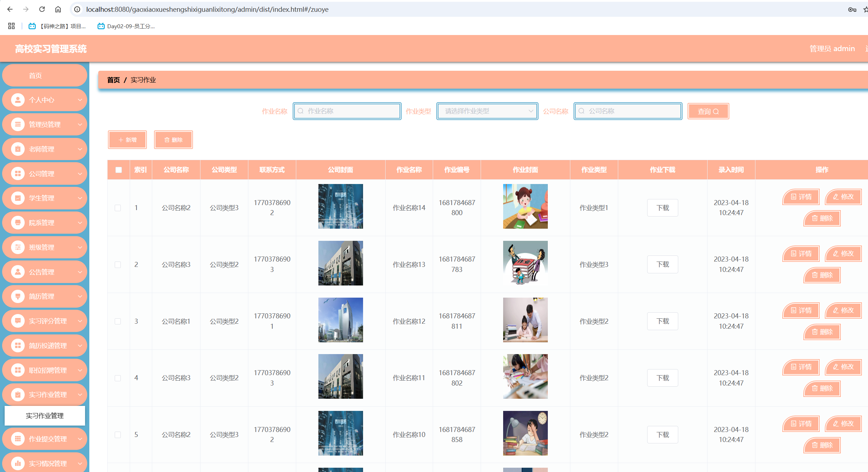Open the Day02-09-员工分 bookmark
The height and width of the screenshot is (472, 868).
tap(126, 26)
